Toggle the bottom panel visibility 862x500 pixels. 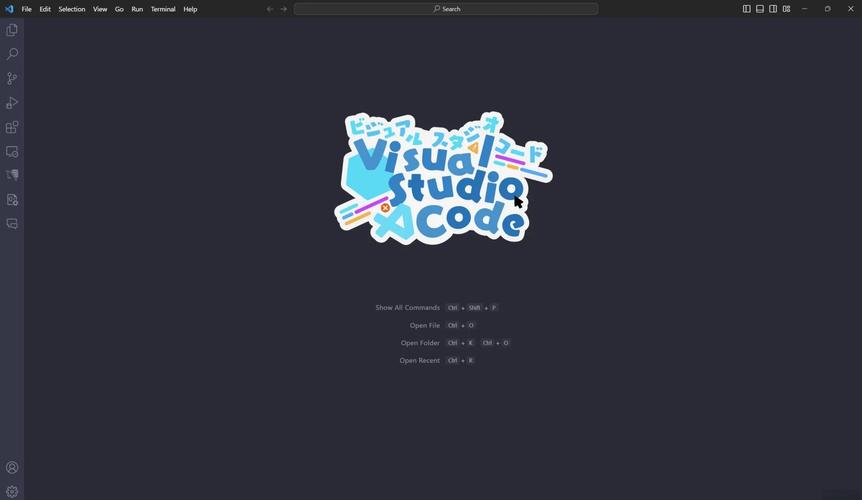point(760,9)
